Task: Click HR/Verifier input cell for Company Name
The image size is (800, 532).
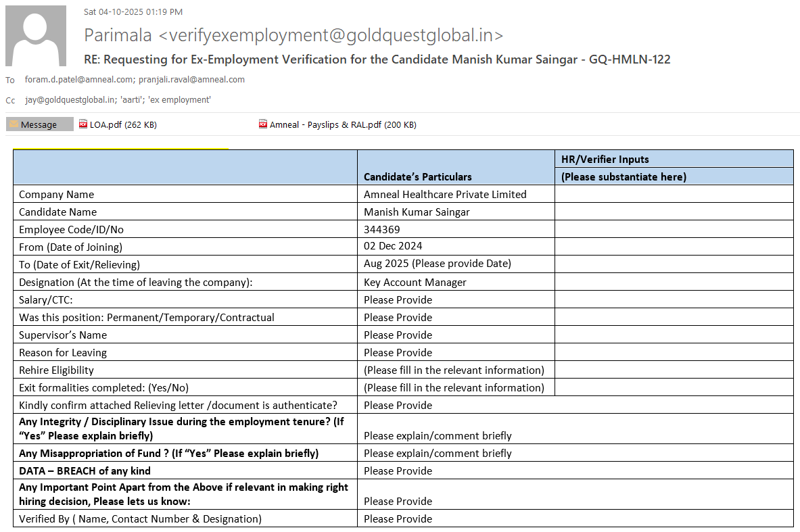Action: [674, 194]
